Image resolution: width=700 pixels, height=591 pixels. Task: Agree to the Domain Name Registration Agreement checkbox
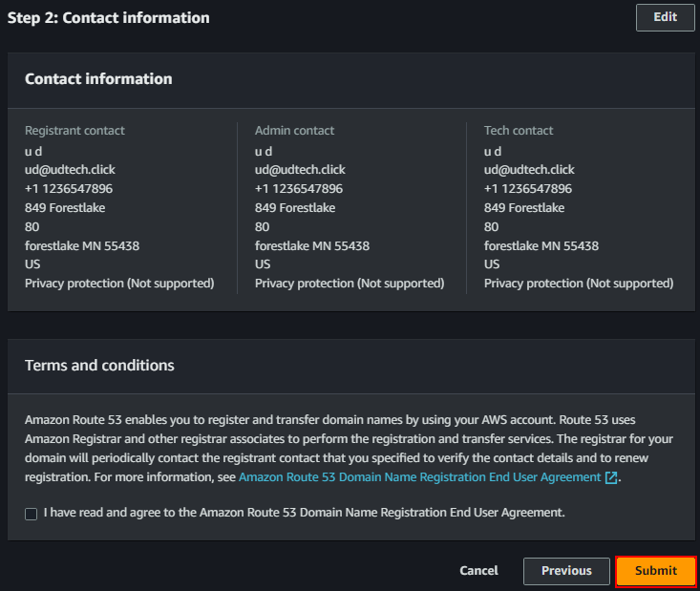32,514
